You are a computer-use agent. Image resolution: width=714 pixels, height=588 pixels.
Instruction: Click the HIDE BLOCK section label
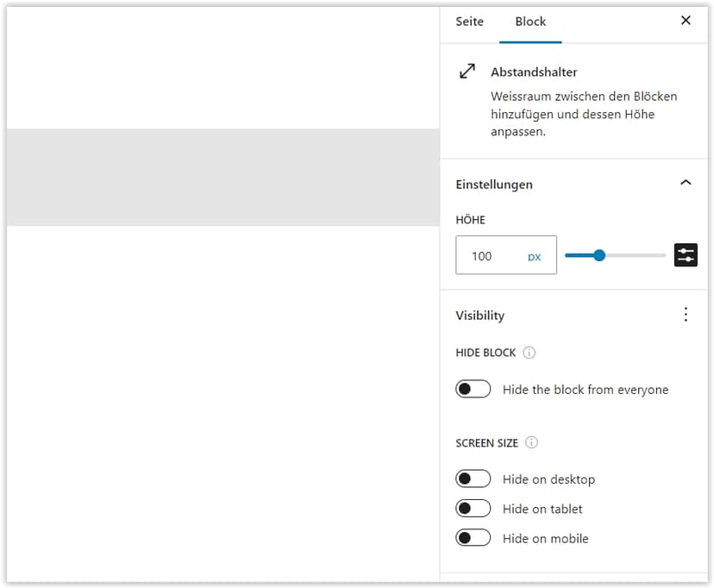click(x=485, y=353)
